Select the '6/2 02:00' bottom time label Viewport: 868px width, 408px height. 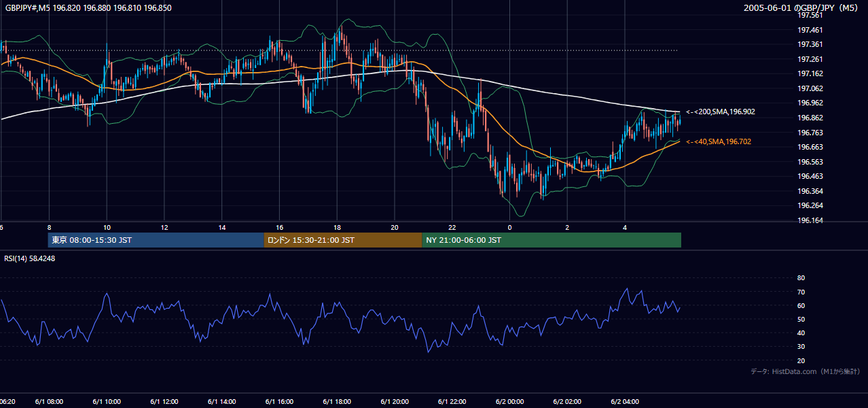(568, 402)
